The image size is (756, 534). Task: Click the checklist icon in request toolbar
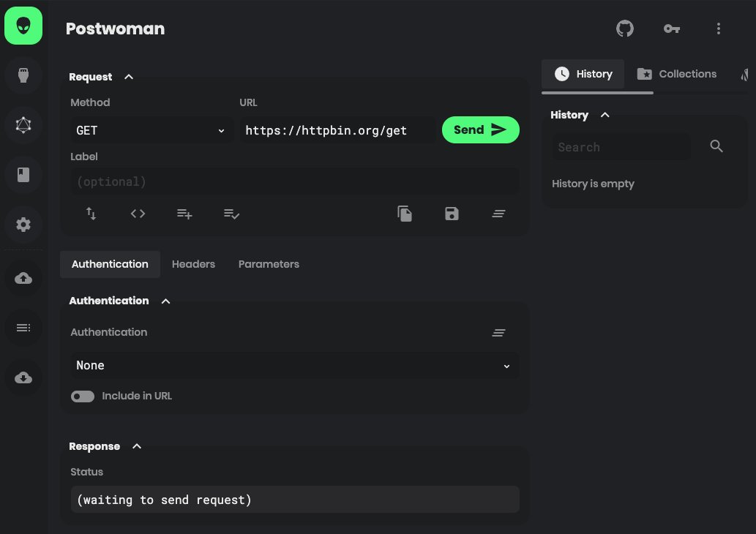231,214
